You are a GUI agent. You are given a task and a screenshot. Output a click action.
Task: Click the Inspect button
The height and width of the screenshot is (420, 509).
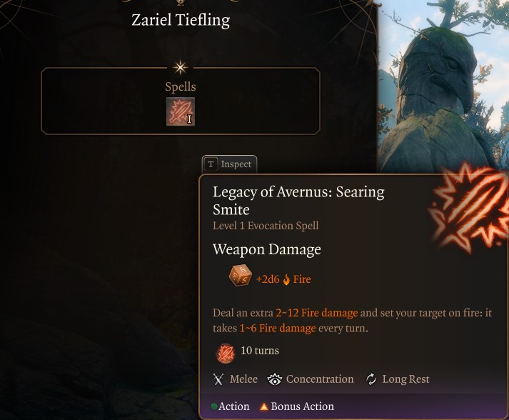tap(229, 164)
